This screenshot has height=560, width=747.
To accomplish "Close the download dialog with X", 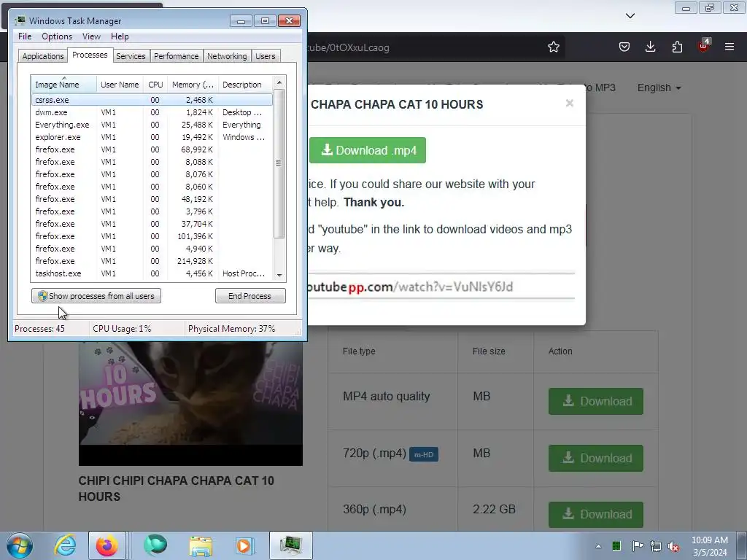I will (569, 103).
